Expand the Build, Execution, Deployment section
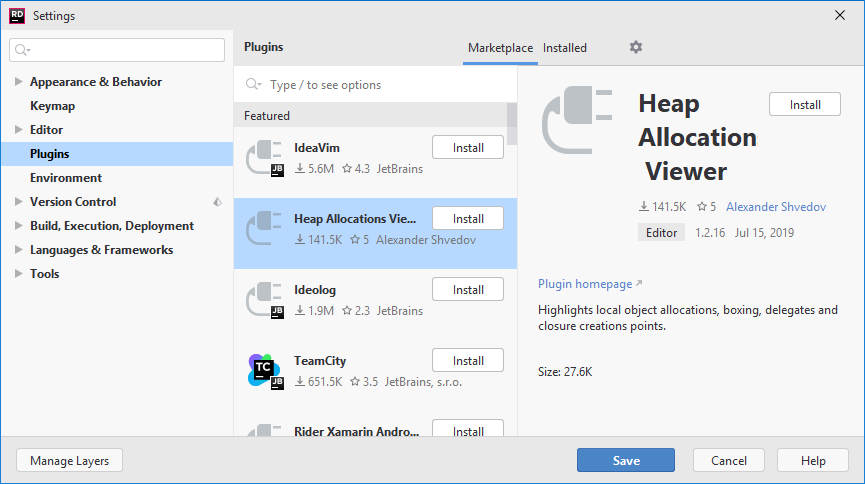 tap(18, 226)
